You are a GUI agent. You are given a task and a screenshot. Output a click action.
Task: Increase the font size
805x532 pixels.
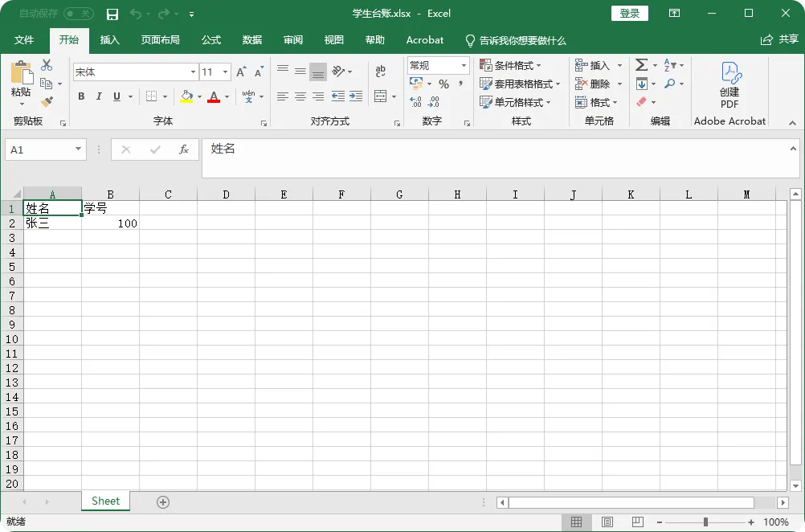pos(241,72)
